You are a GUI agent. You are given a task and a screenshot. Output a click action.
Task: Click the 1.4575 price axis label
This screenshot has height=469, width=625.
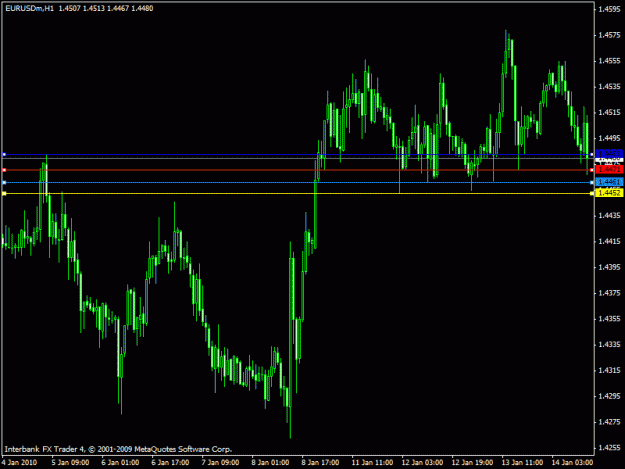609,35
